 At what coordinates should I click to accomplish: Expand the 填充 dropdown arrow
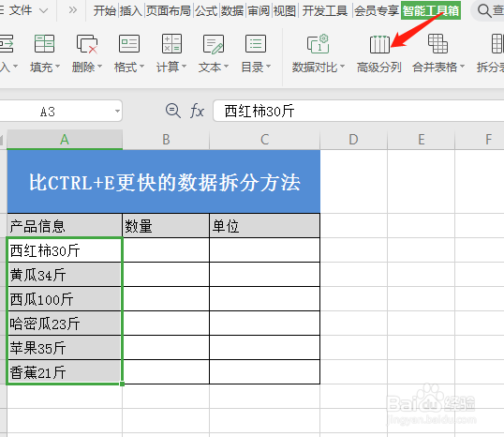[58, 67]
